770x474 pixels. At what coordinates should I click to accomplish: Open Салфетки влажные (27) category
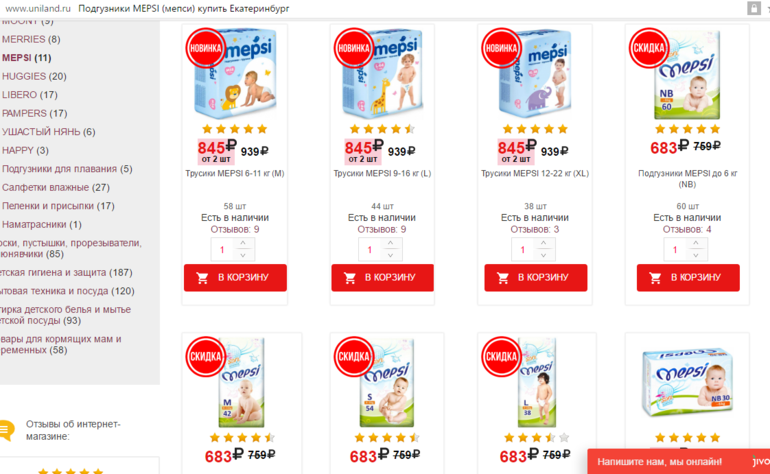tap(55, 188)
